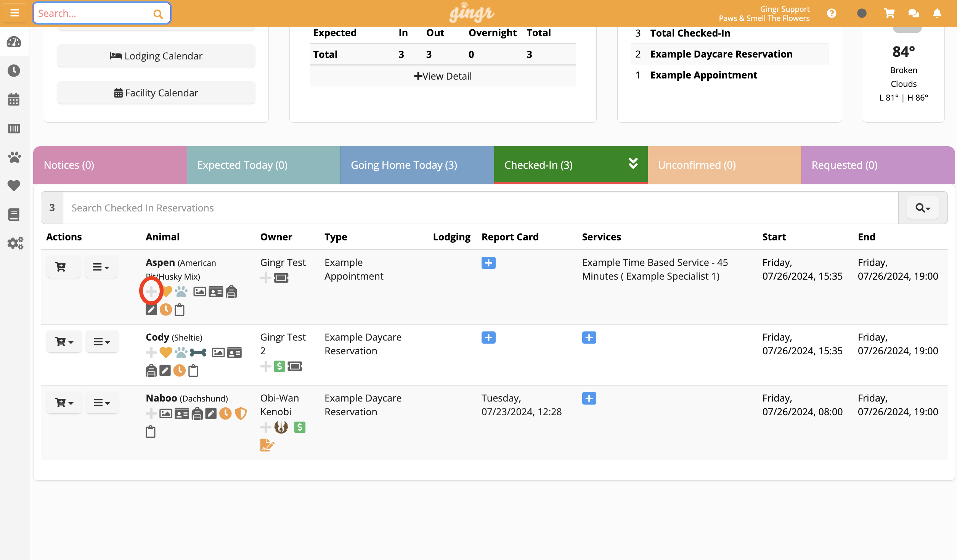
Task: Add a report card for Cody
Action: [x=488, y=338]
